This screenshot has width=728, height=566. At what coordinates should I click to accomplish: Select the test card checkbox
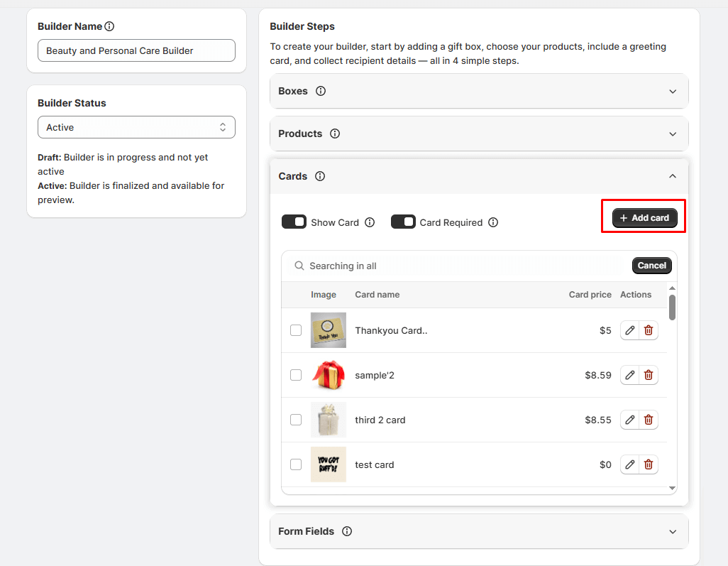tap(296, 464)
